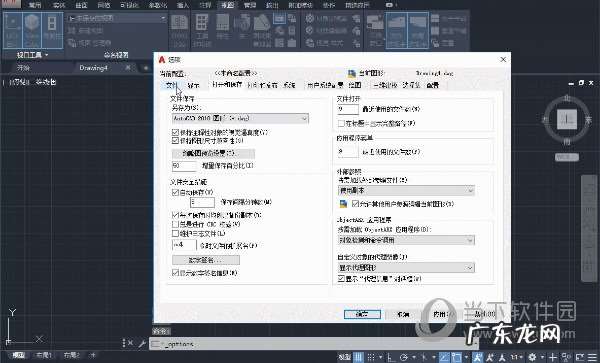Open the 常用 ribbon tab

tap(35, 5)
